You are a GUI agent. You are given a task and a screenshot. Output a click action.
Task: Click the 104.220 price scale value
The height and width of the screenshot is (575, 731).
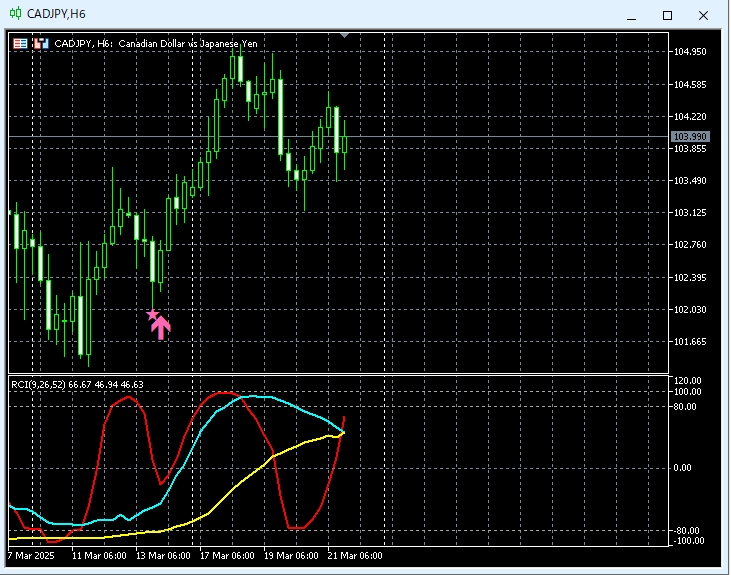click(690, 117)
